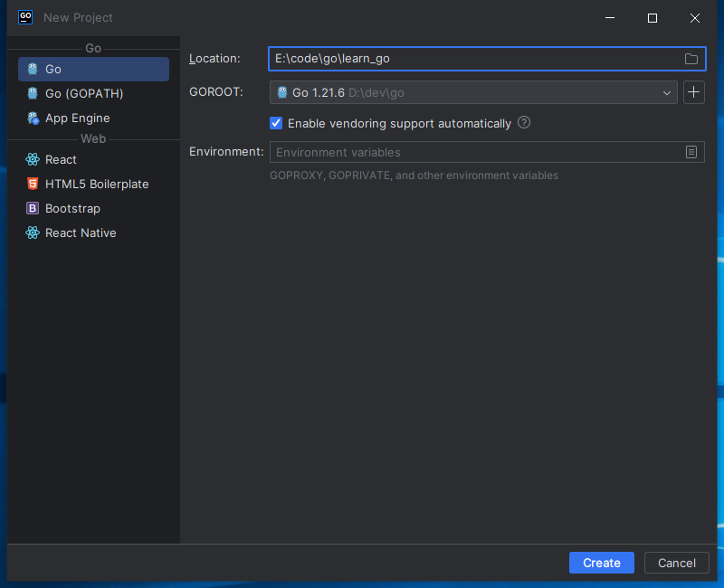This screenshot has width=724, height=588.
Task: Click the GoLand logo icon in title bar
Action: [25, 17]
